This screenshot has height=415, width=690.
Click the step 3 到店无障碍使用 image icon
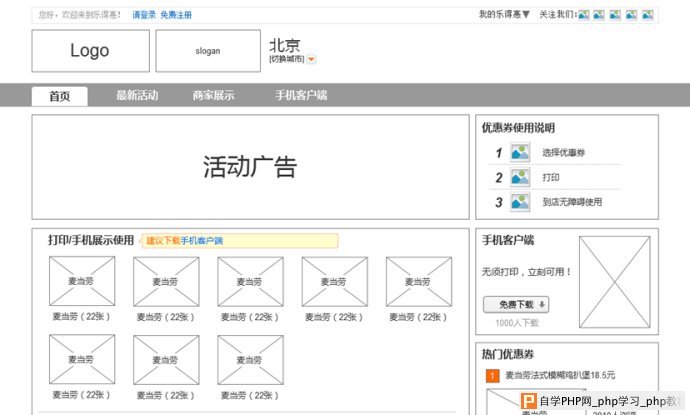(x=520, y=202)
